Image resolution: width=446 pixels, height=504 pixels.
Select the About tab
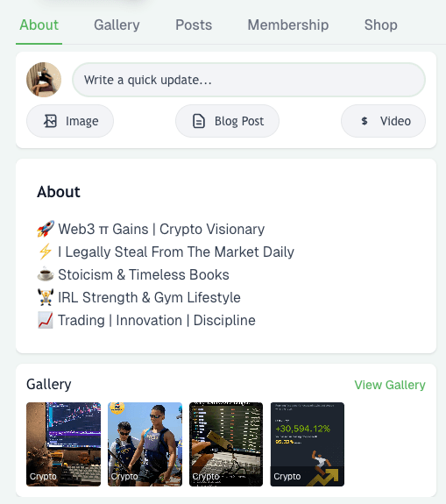coord(39,25)
